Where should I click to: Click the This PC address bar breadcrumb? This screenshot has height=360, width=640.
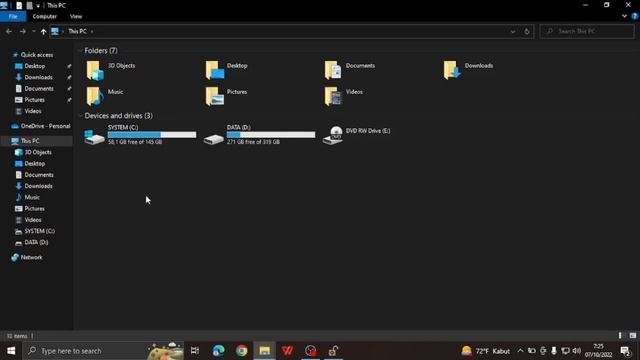pyautogui.click(x=77, y=31)
